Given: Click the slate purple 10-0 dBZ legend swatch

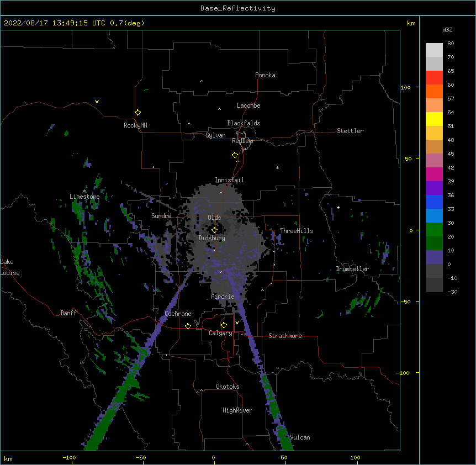Looking at the screenshot, I should coord(434,257).
